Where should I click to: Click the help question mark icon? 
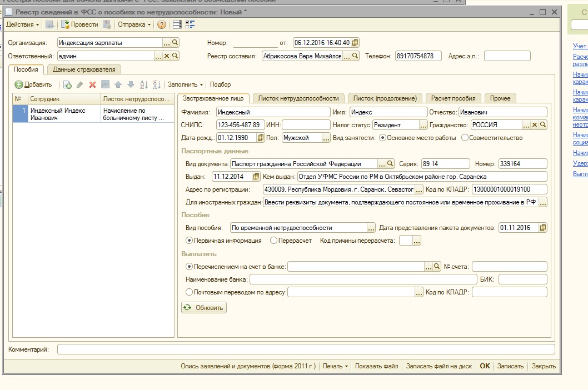tap(162, 24)
